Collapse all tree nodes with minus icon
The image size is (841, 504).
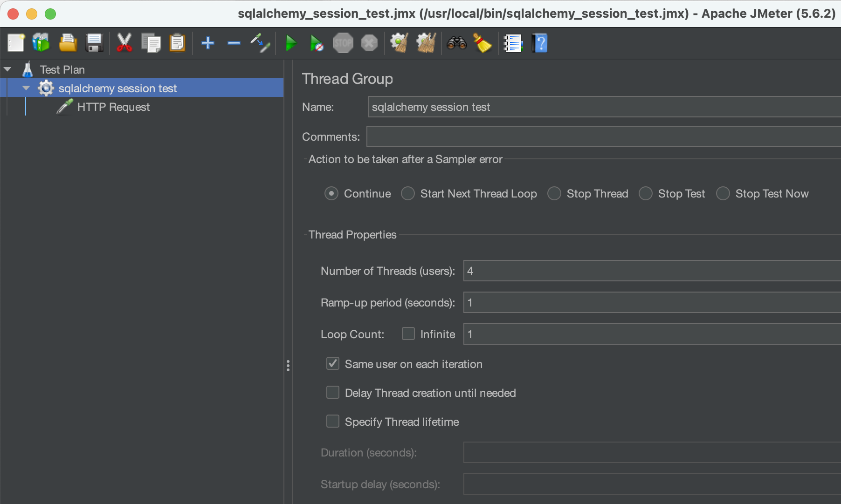234,43
